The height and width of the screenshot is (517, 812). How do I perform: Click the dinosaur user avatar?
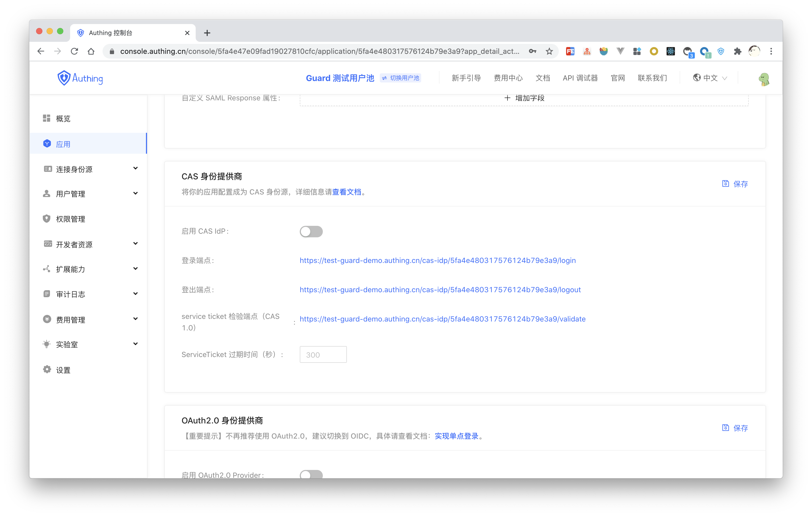click(764, 79)
